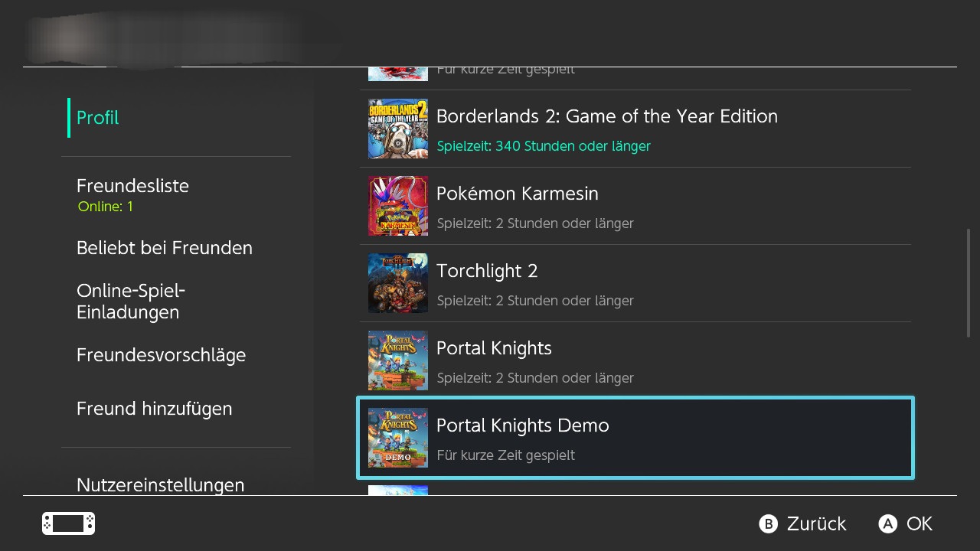Open Beliebt bei Freunden
The height and width of the screenshot is (551, 980).
pos(165,248)
